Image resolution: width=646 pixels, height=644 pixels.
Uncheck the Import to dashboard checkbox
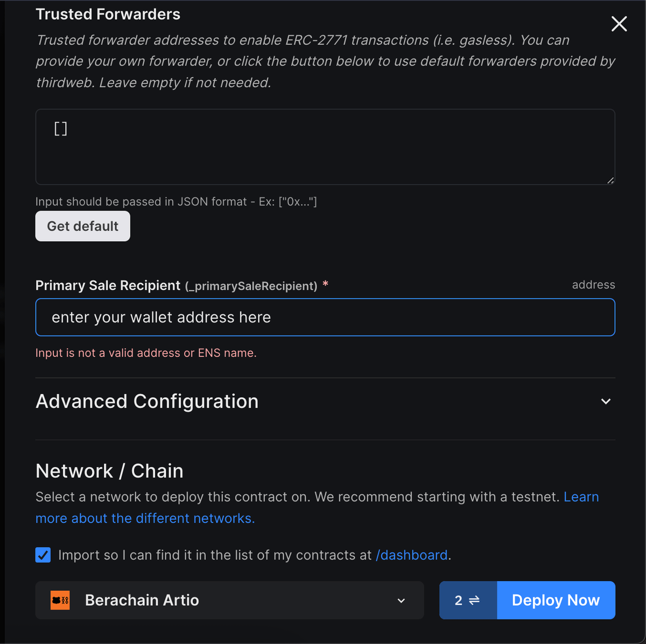click(43, 555)
